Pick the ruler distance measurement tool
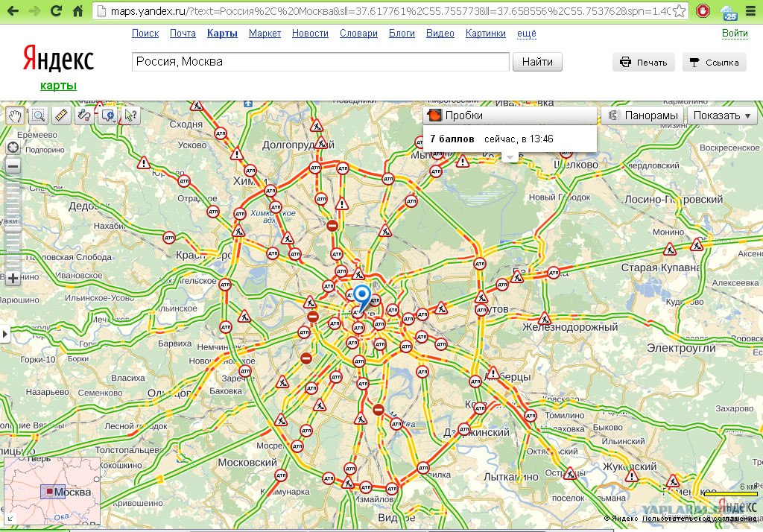The image size is (763, 532). pos(61,115)
